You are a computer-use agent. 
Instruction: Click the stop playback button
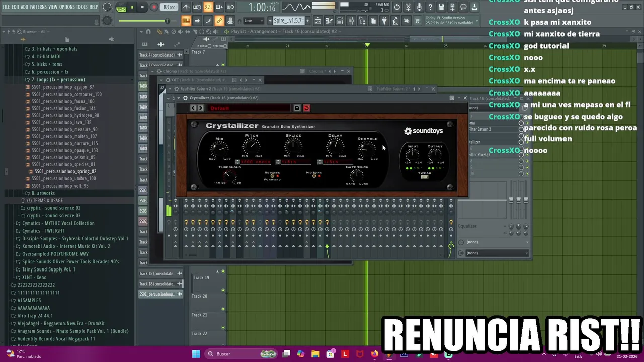tap(143, 7)
